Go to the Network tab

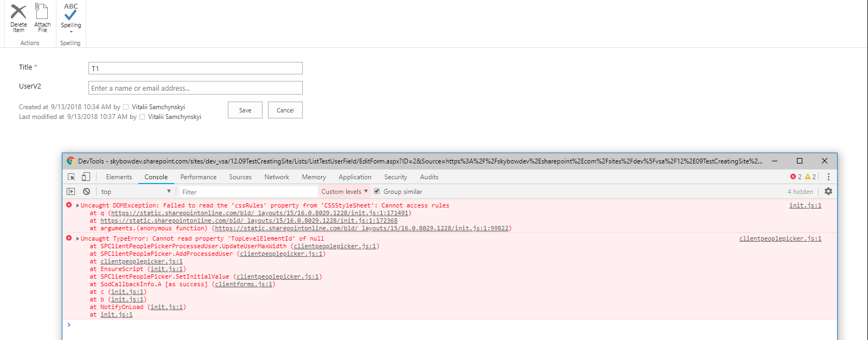pyautogui.click(x=277, y=177)
